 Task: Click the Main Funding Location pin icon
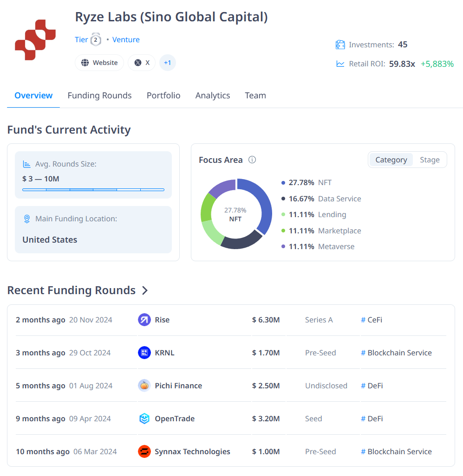point(27,219)
